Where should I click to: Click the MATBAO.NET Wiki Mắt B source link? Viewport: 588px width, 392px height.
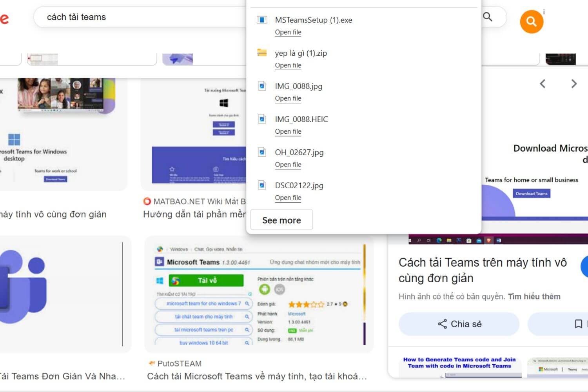[x=194, y=201]
